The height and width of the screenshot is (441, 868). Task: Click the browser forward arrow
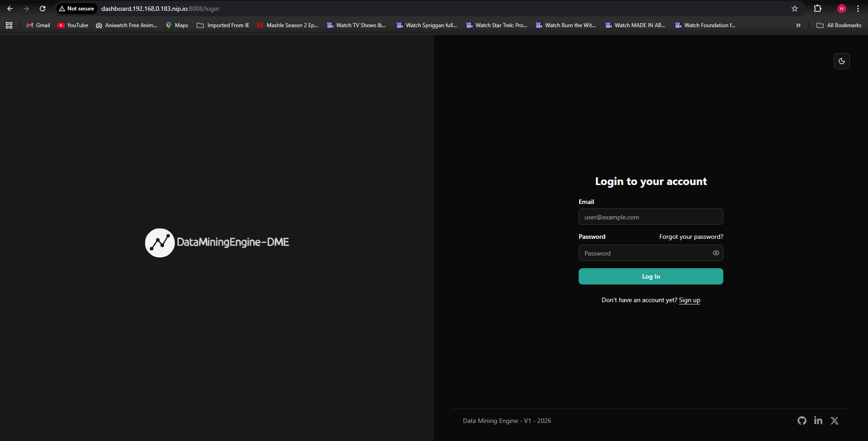coord(26,9)
